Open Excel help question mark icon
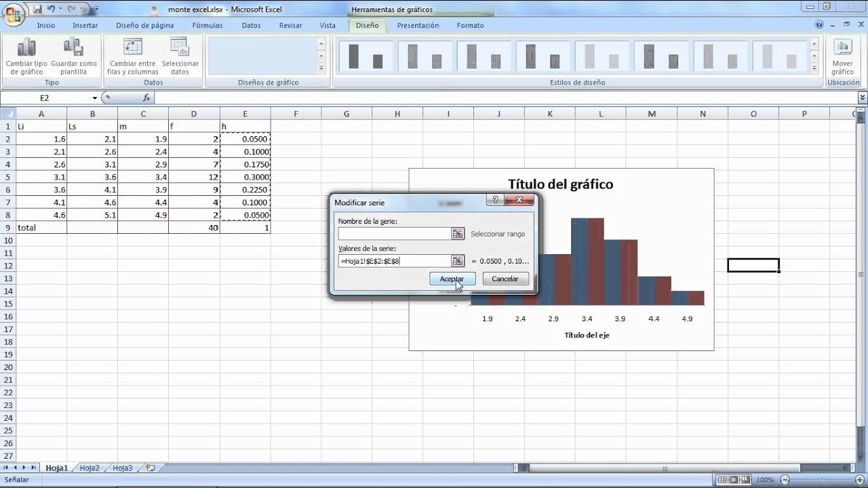Image resolution: width=868 pixels, height=488 pixels. click(x=820, y=25)
